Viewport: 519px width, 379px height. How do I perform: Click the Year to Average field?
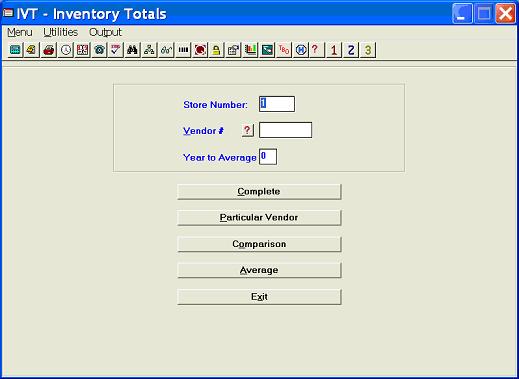pyautogui.click(x=268, y=157)
